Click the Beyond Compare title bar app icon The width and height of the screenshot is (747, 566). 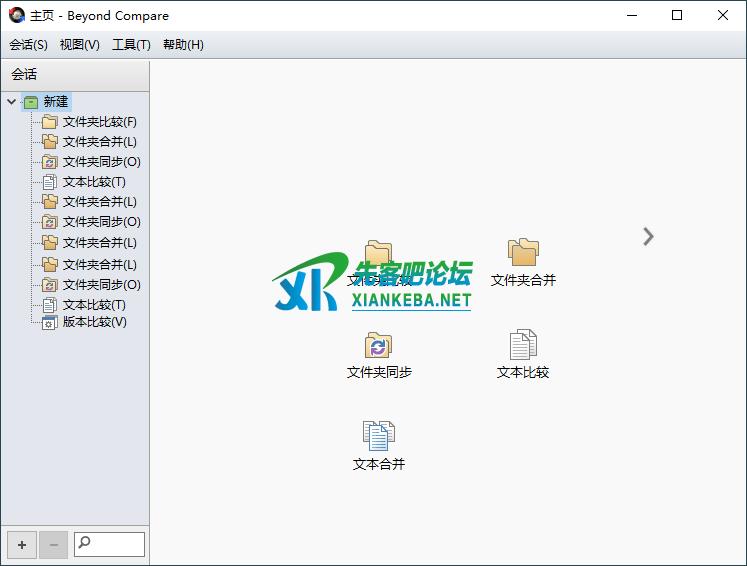[16, 15]
